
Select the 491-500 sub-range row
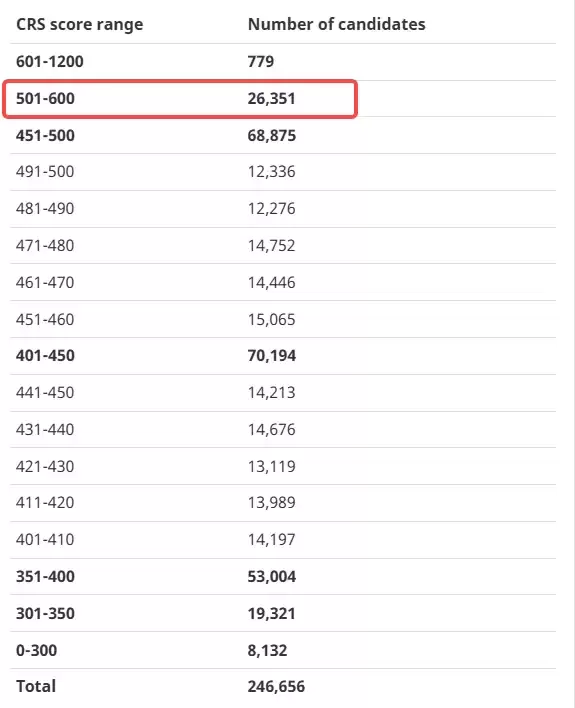click(283, 172)
